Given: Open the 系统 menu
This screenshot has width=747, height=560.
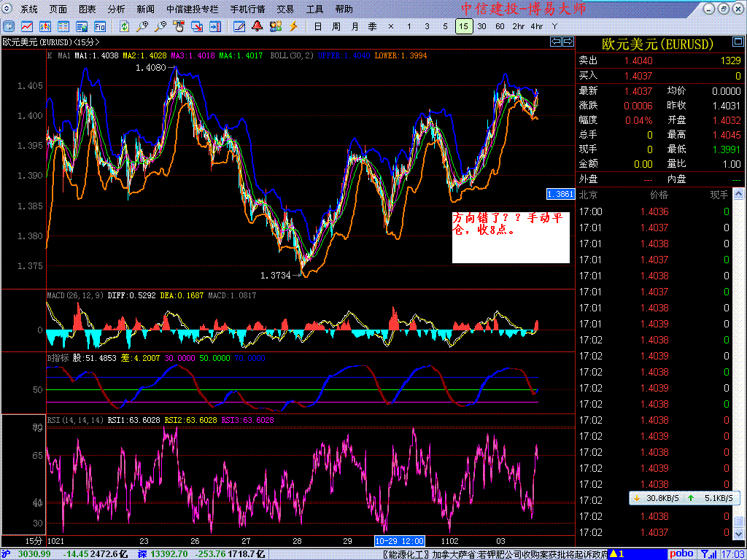Looking at the screenshot, I should coord(29,9).
